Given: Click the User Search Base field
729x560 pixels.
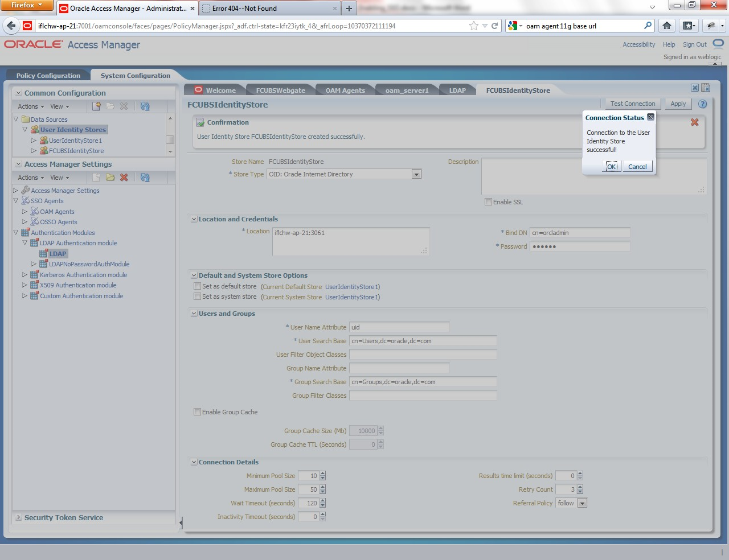Looking at the screenshot, I should pyautogui.click(x=423, y=341).
